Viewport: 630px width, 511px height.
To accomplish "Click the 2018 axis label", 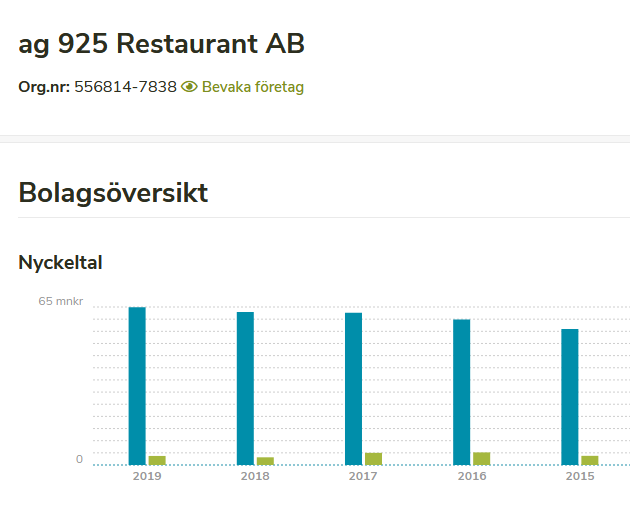I will point(255,476).
